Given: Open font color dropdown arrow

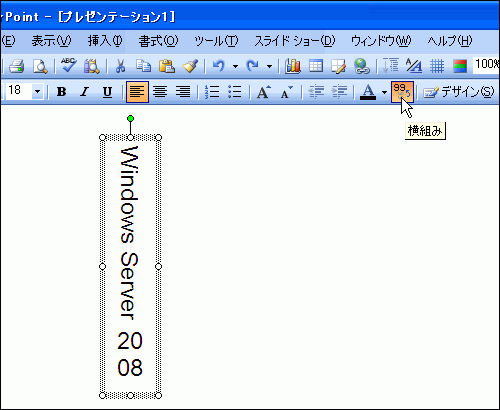Looking at the screenshot, I should coord(384,92).
